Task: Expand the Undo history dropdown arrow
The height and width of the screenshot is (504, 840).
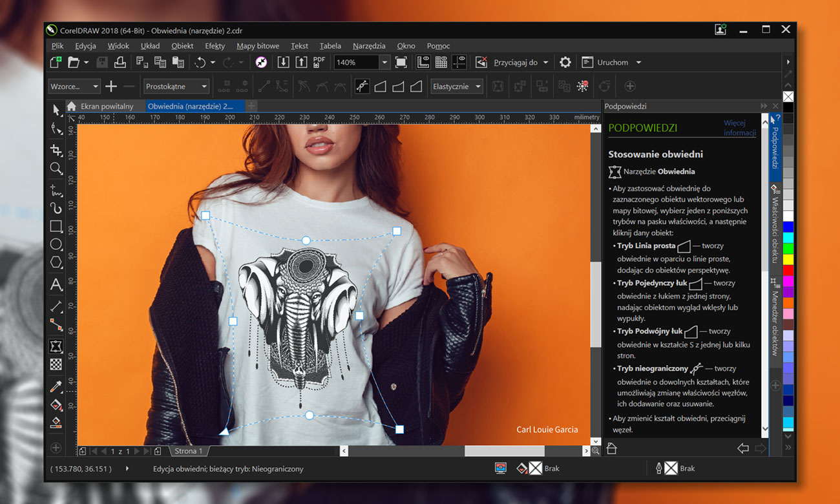Action: [x=213, y=63]
